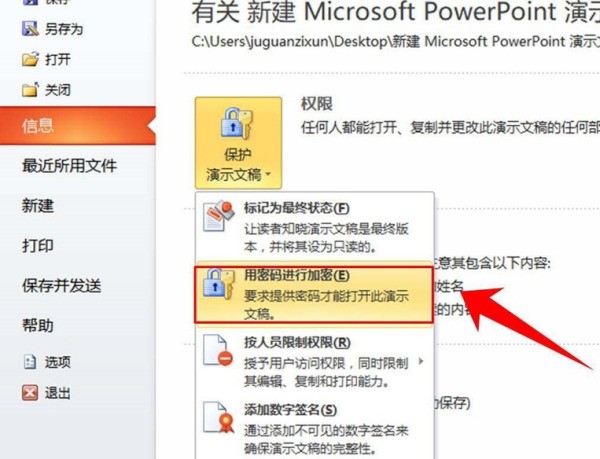
Task: Choose 用密码进行加密(E) menu entry
Action: (x=314, y=295)
